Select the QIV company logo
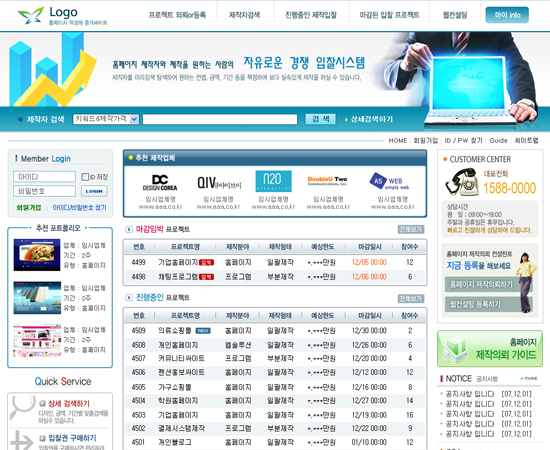Viewport: 550px width, 450px height. [219, 183]
